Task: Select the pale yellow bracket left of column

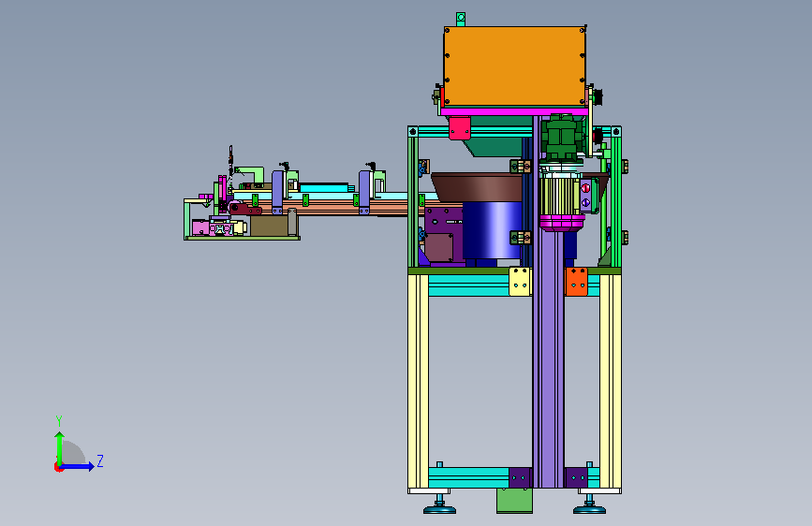Action: pos(520,282)
